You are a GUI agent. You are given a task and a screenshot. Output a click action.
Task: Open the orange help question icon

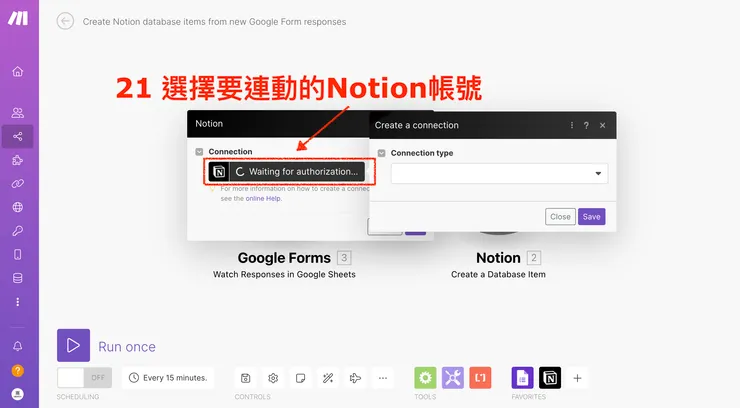[17, 371]
